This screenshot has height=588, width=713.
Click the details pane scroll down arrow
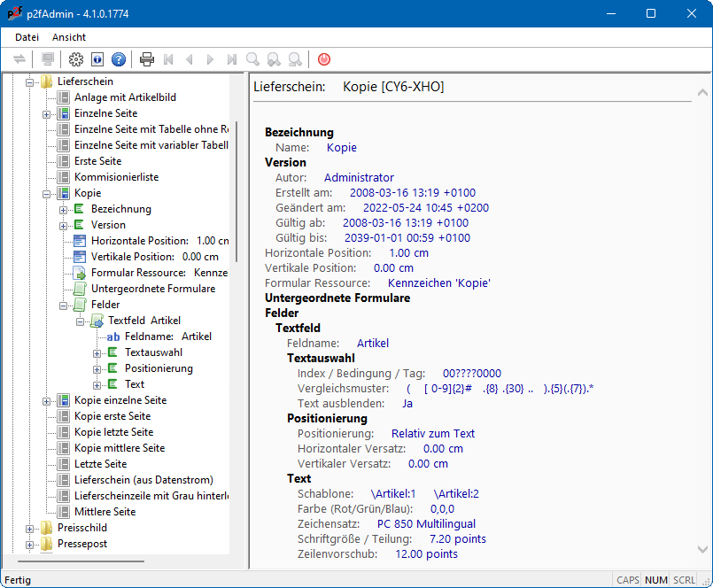701,549
